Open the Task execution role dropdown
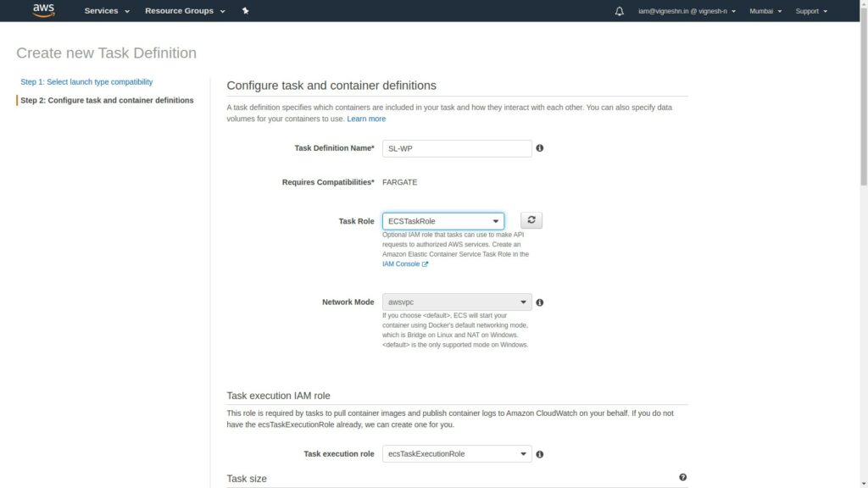The image size is (868, 488). 457,454
